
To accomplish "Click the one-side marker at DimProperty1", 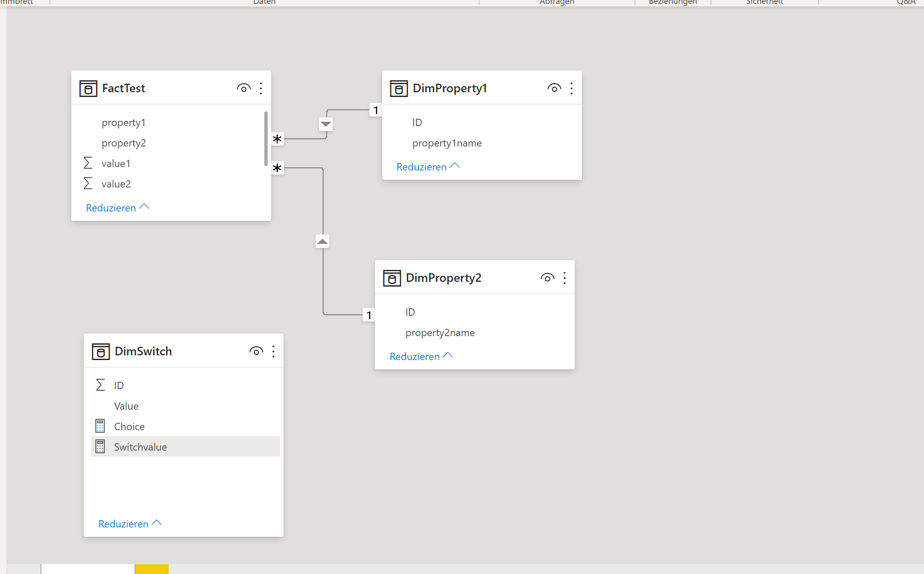I will click(376, 110).
